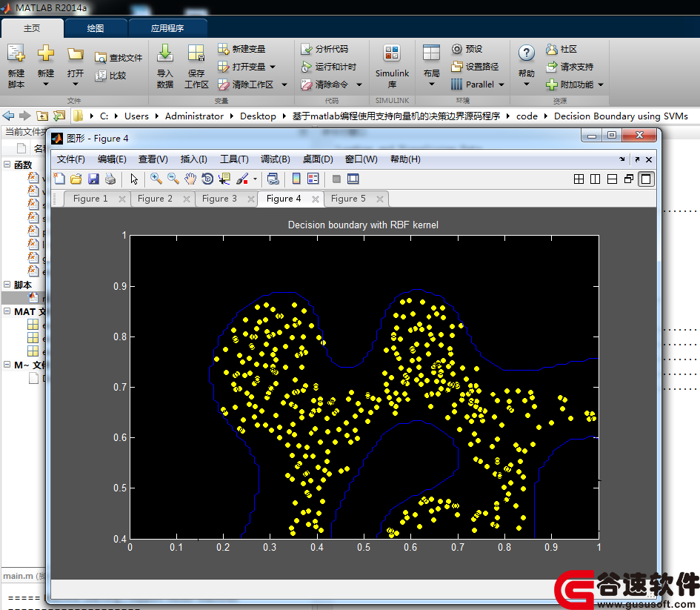This screenshot has width=700, height=610.
Task: Arrange figures top and bottom
Action: pos(612,179)
